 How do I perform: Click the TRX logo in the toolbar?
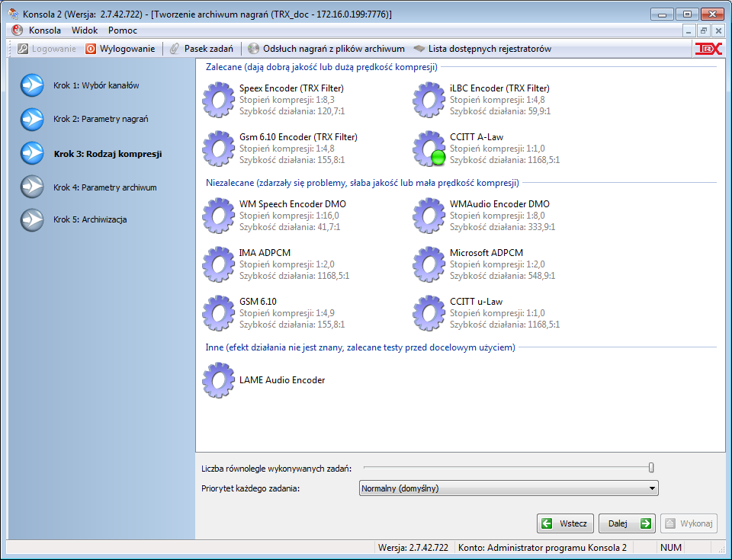click(708, 49)
